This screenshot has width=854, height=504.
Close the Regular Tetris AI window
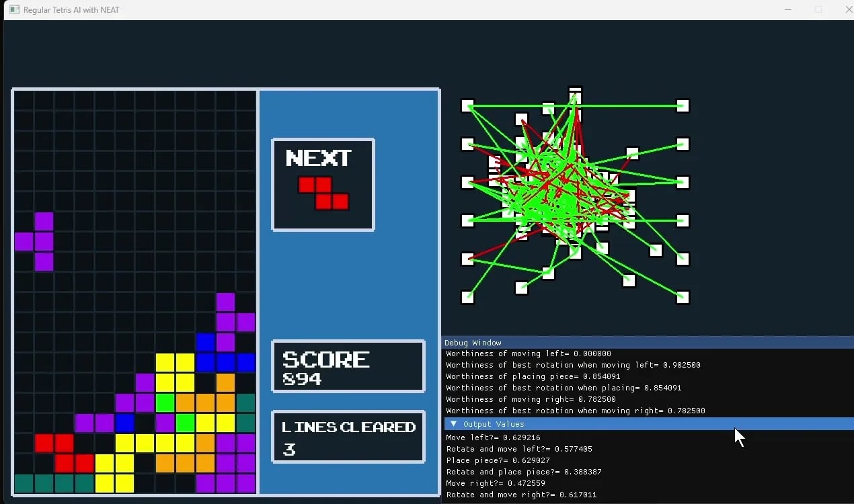coord(847,9)
